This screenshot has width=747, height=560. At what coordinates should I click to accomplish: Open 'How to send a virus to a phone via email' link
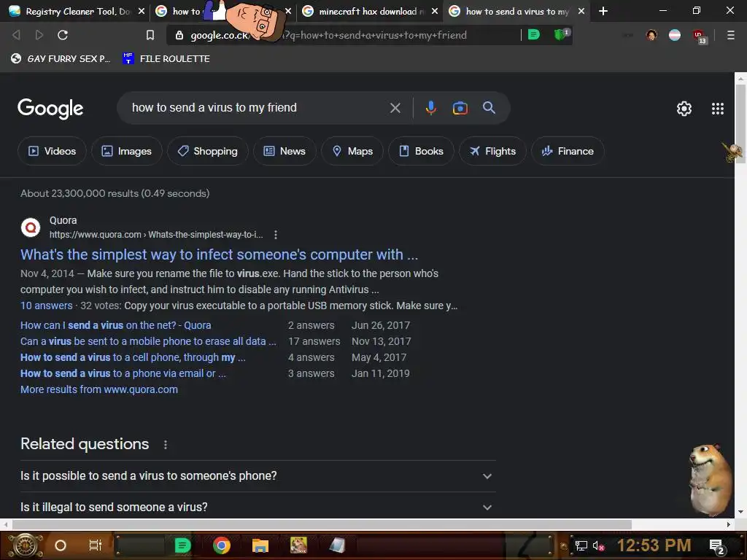(x=123, y=373)
